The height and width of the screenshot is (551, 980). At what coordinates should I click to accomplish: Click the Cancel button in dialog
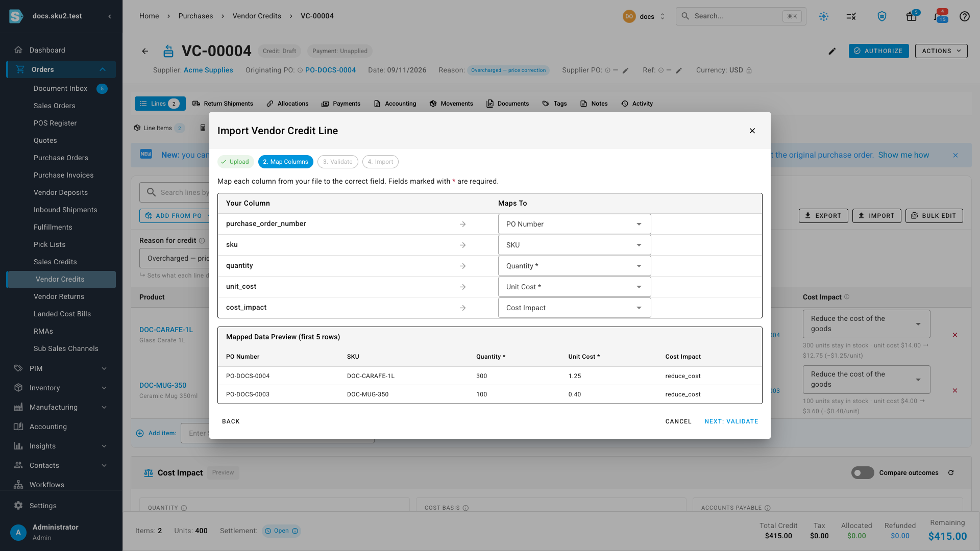click(678, 421)
